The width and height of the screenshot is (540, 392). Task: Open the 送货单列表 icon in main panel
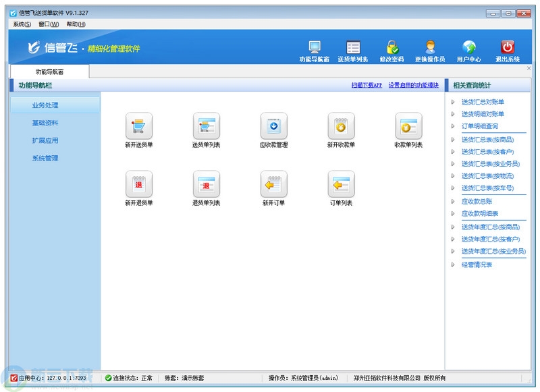pos(207,126)
